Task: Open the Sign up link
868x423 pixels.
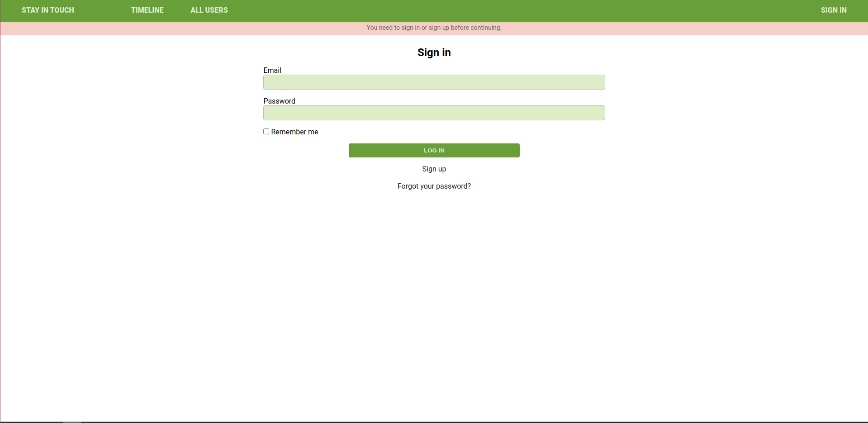Action: pos(434,169)
